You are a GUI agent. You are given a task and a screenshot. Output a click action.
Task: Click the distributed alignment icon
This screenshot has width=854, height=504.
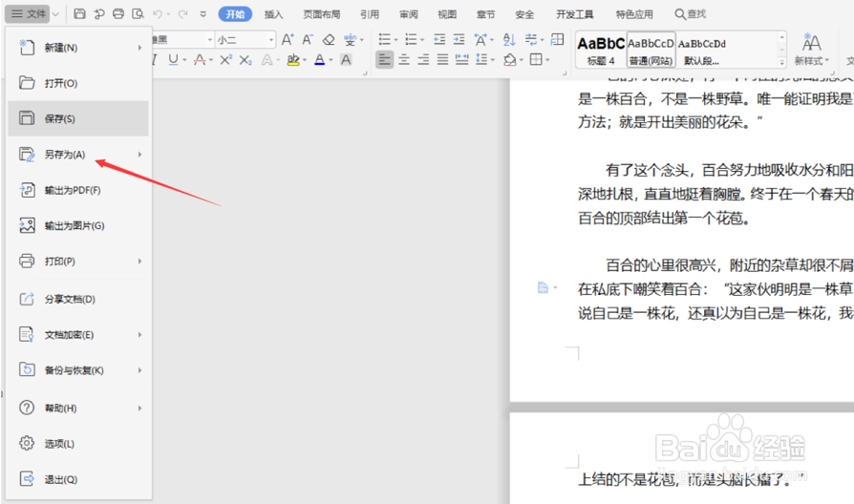pos(461,60)
